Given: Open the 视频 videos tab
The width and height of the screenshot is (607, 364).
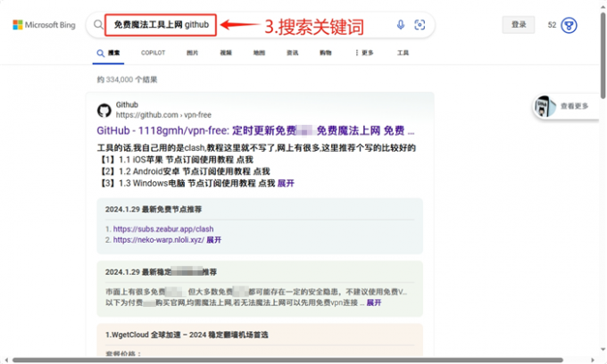Looking at the screenshot, I should 226,53.
